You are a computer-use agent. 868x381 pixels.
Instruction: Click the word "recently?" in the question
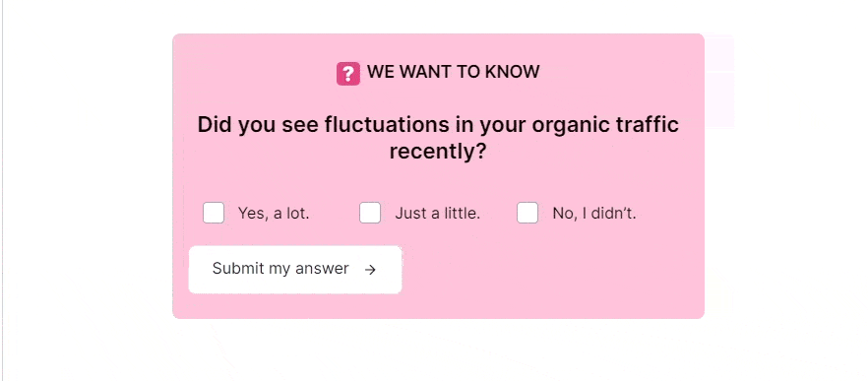click(437, 153)
